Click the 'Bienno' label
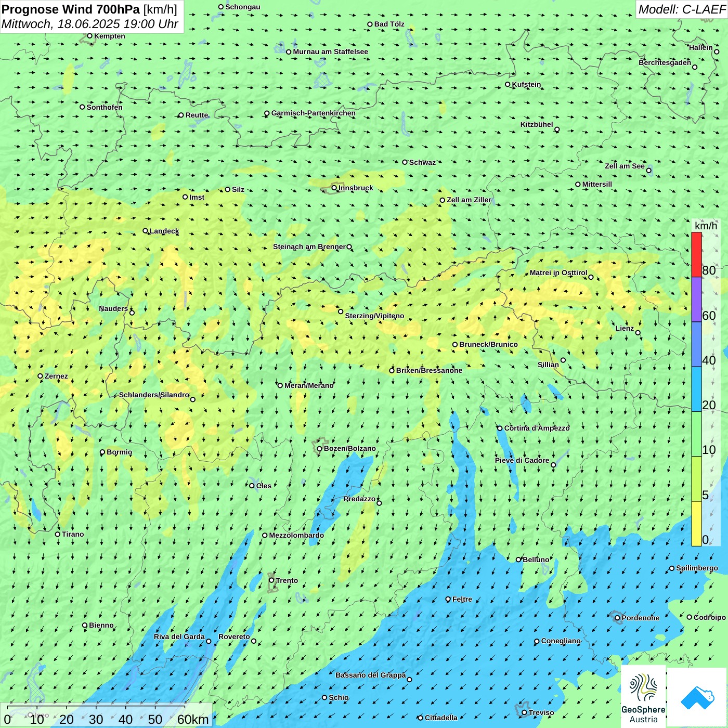The width and height of the screenshot is (728, 728). click(101, 625)
